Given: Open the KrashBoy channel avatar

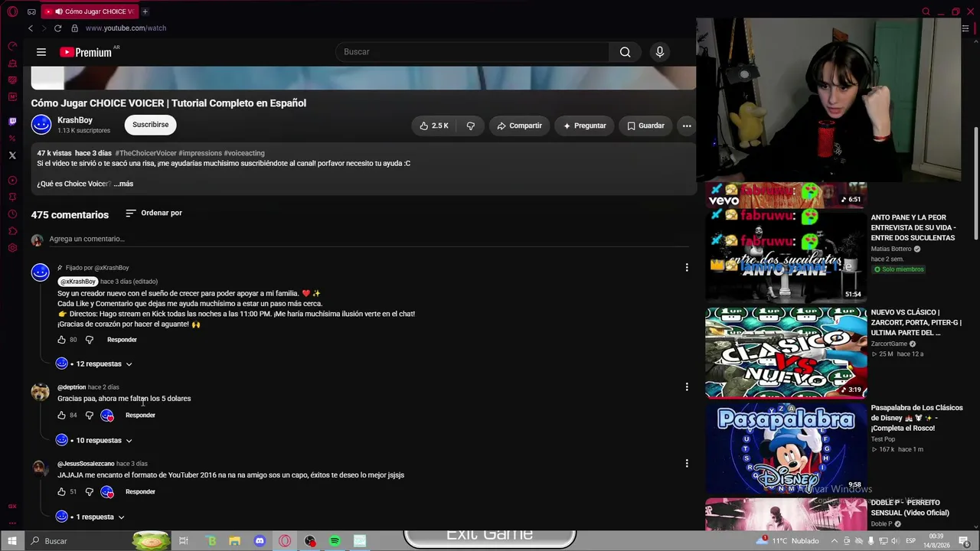Looking at the screenshot, I should tap(41, 125).
